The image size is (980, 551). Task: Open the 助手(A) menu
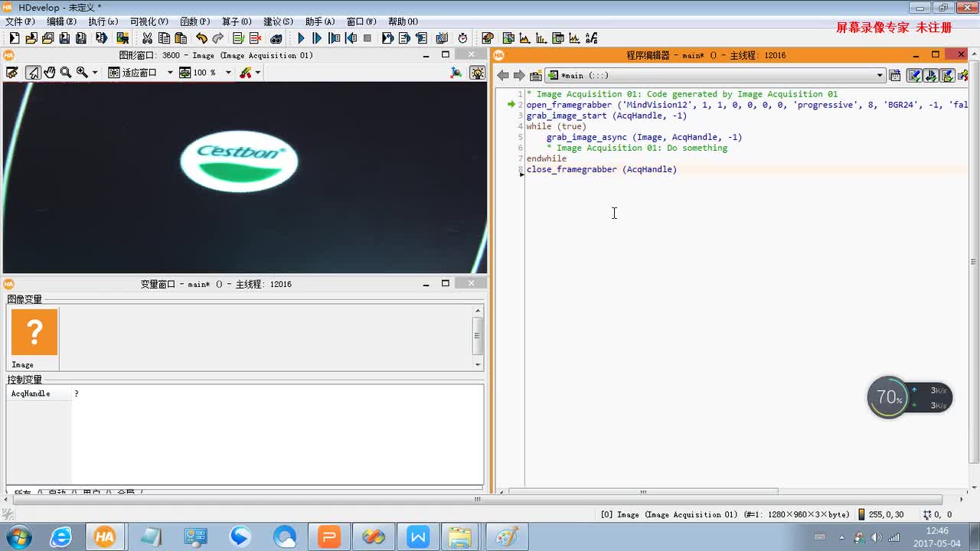click(319, 22)
